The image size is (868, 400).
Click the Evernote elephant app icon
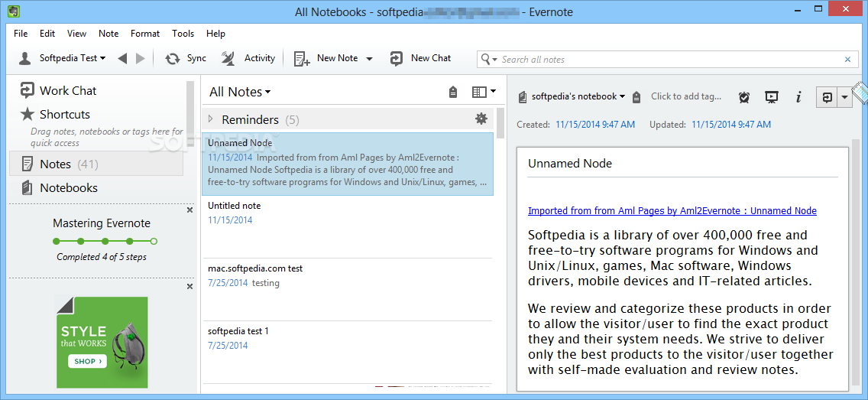(x=15, y=11)
